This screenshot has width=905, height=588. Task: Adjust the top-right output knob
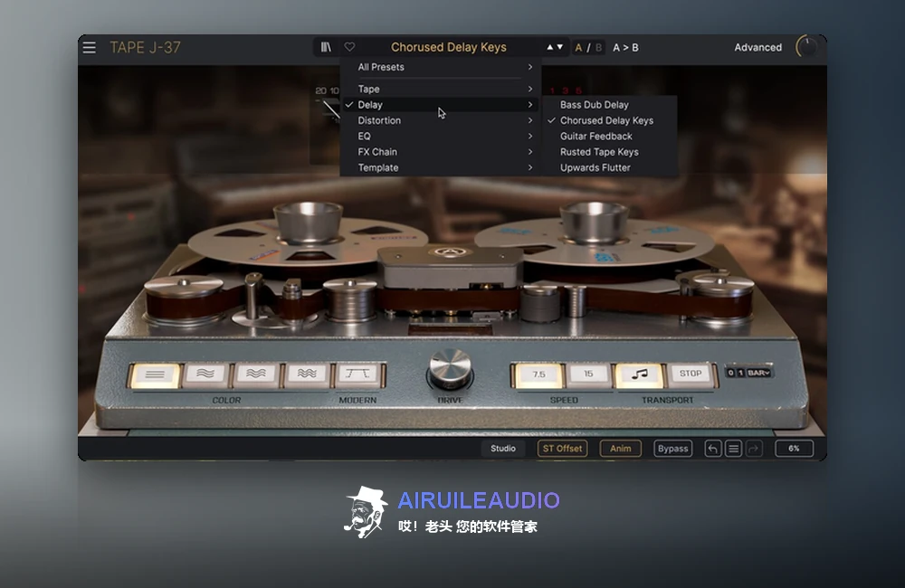(806, 47)
